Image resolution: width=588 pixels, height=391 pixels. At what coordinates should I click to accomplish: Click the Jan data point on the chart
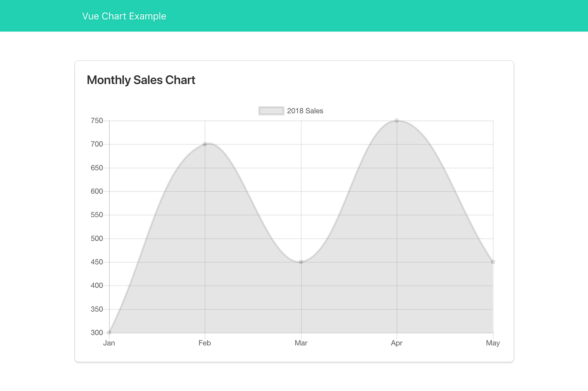[109, 332]
